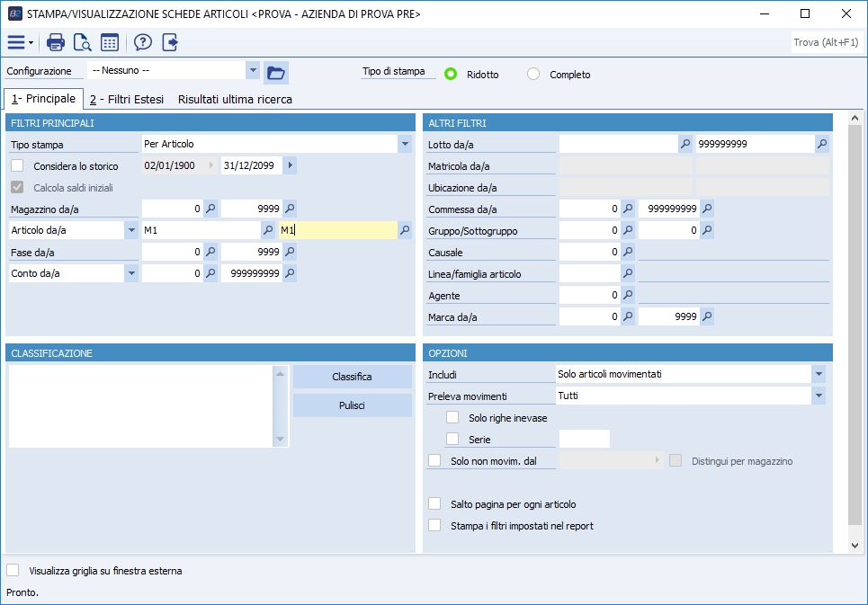Open help with the question mark icon
This screenshot has width=868, height=605.
[x=143, y=42]
